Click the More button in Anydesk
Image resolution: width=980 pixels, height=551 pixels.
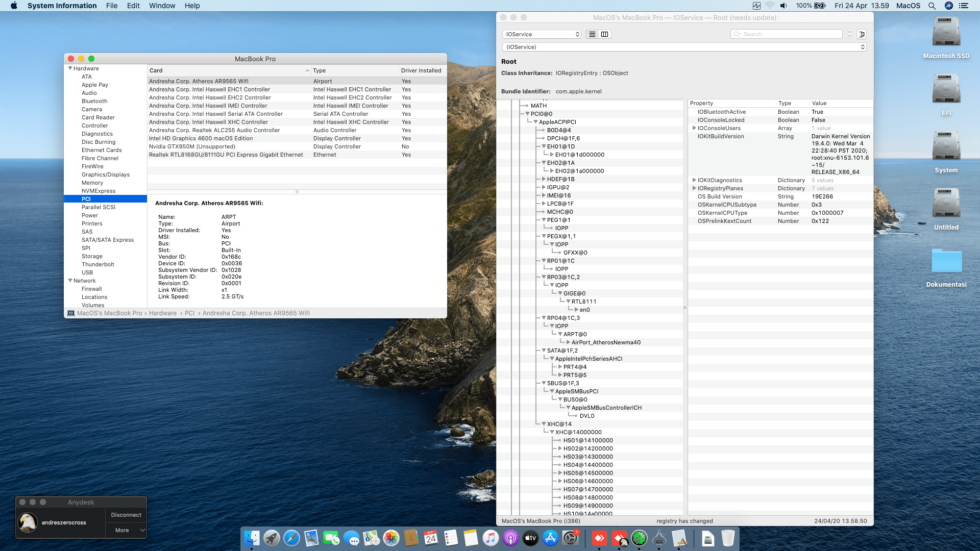pyautogui.click(x=122, y=530)
